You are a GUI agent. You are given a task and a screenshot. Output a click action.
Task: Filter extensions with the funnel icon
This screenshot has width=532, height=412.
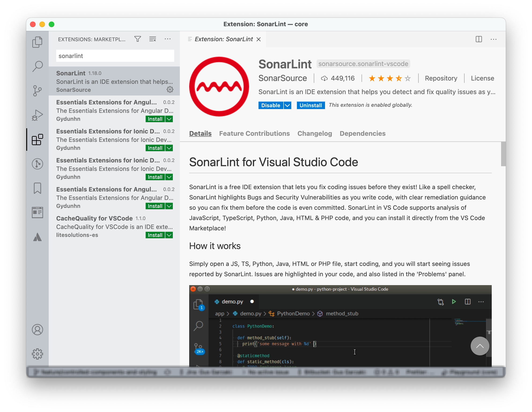pyautogui.click(x=138, y=39)
